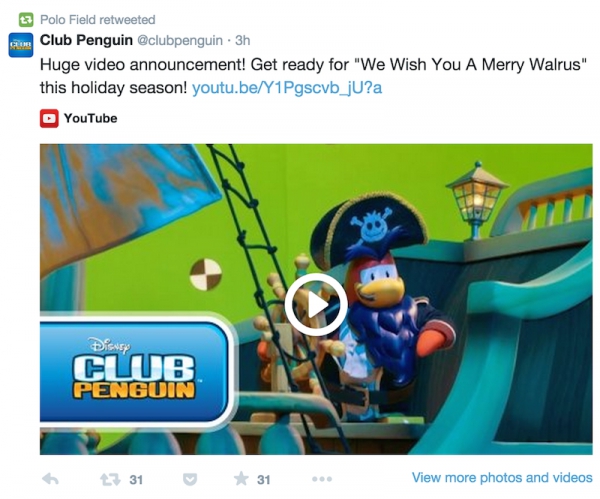Play the Club Penguin video

pos(316,305)
